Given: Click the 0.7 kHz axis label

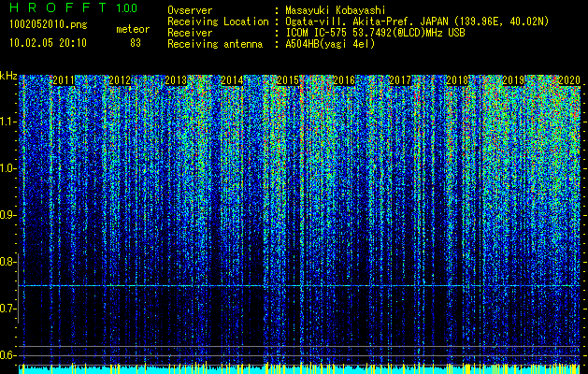Looking at the screenshot, I should click(8, 309).
